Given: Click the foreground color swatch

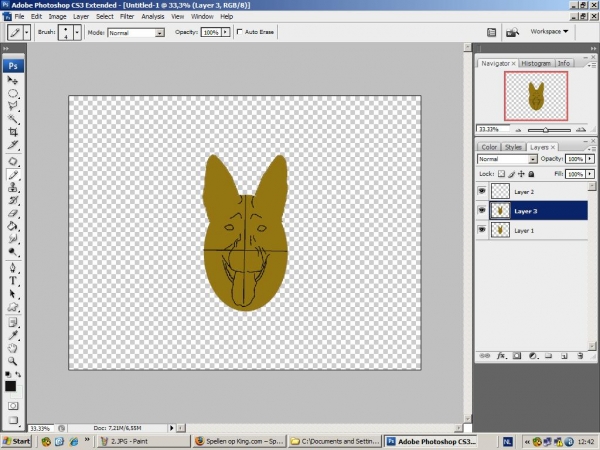Looking at the screenshot, I should (x=10, y=386).
